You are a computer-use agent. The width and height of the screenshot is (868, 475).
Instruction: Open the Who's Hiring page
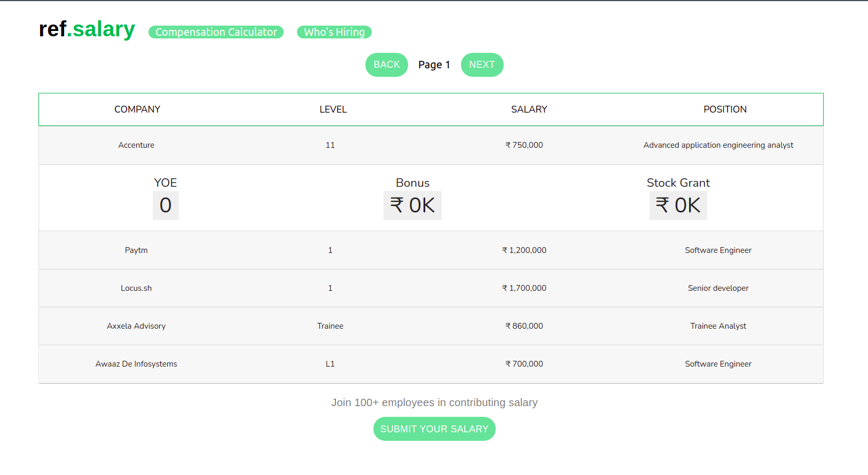pos(334,32)
